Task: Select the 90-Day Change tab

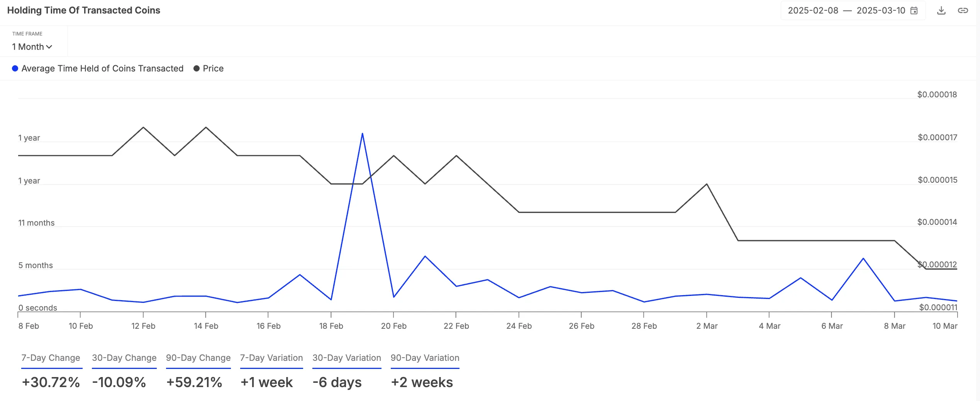Action: pyautogui.click(x=198, y=358)
